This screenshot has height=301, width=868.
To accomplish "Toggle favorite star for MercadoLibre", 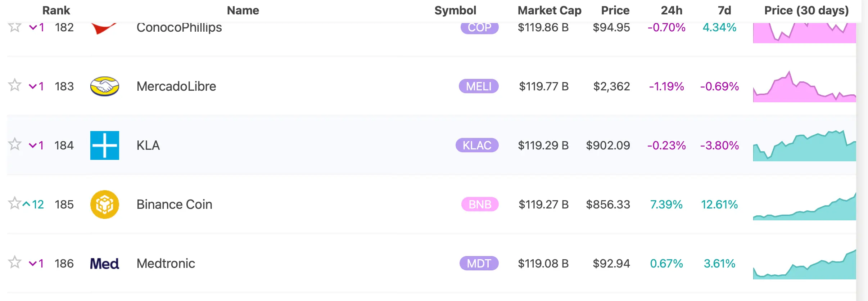I will coord(14,85).
